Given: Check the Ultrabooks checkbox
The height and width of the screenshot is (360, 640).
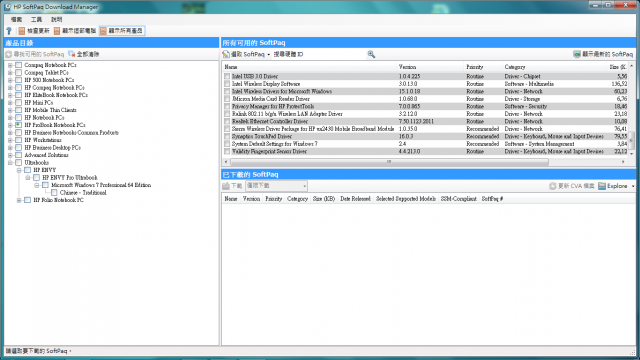Looking at the screenshot, I should click(18, 162).
